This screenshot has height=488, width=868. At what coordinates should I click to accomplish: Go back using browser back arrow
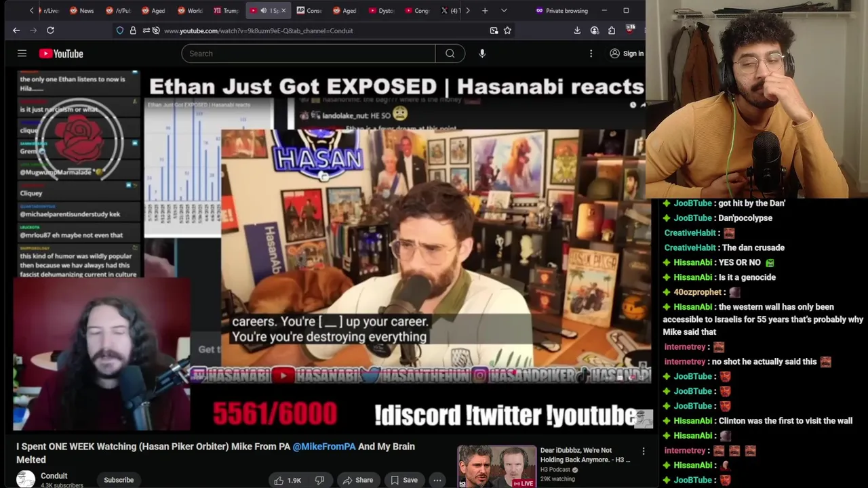pyautogui.click(x=16, y=30)
